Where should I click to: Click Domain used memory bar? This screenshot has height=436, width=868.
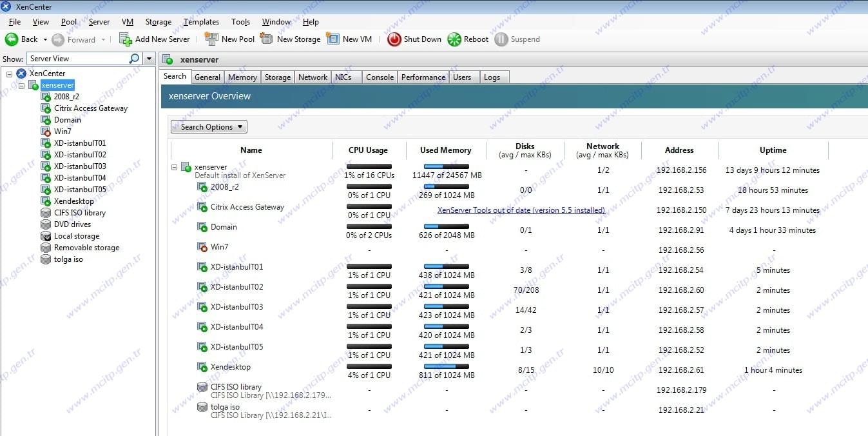446,227
